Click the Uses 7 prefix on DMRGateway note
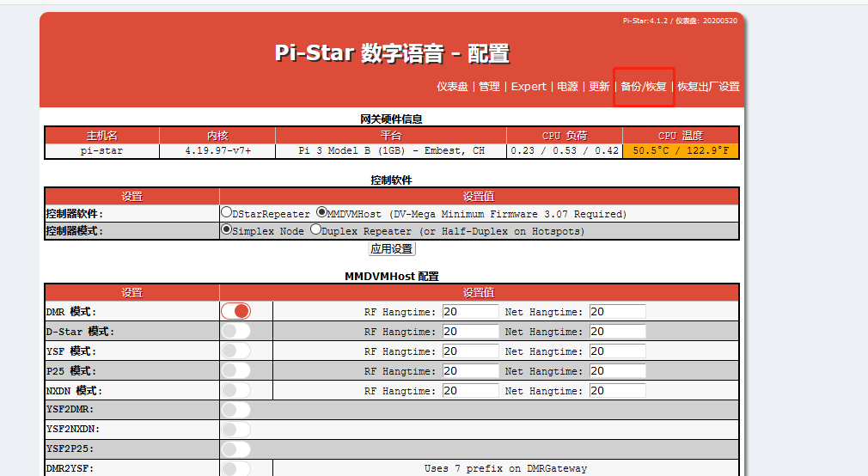Viewport: 868px width, 476px height. click(x=505, y=468)
